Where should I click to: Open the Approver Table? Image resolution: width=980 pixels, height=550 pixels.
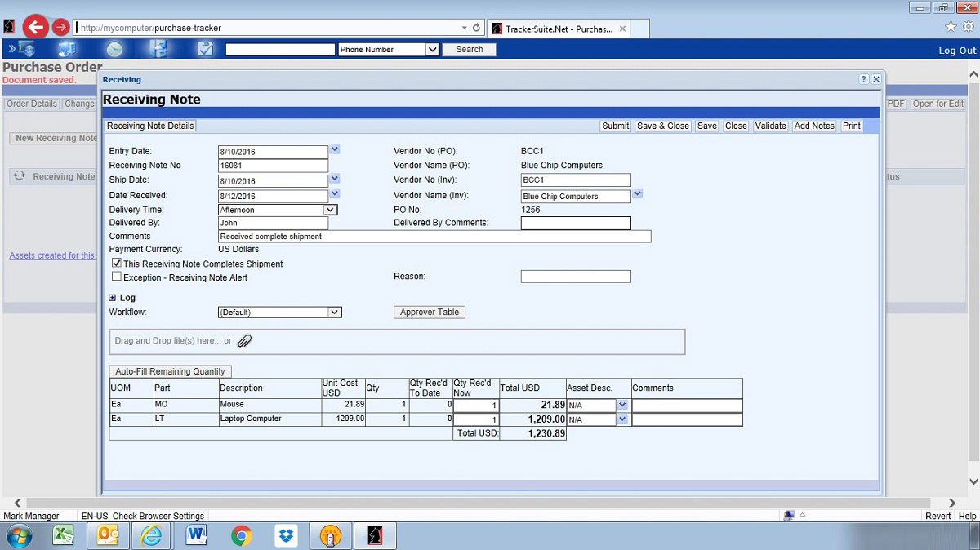[429, 312]
